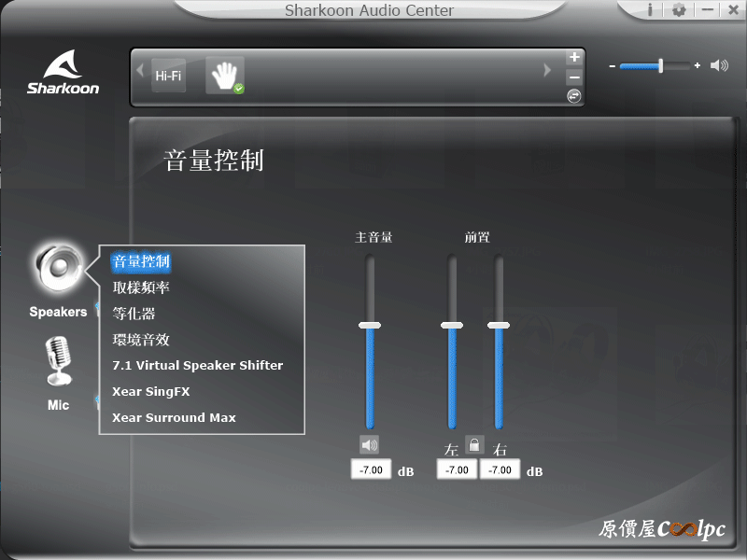Remove a profile with the minus button

(x=574, y=77)
